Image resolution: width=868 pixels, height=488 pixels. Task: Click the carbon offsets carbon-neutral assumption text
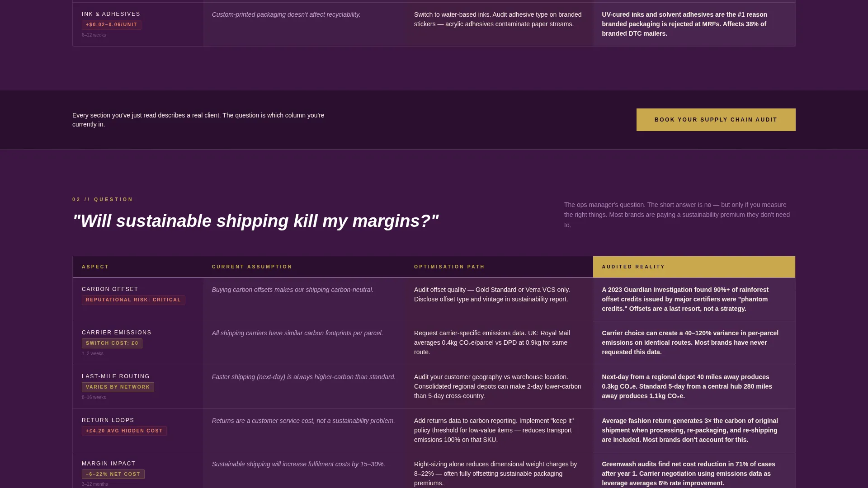point(292,290)
